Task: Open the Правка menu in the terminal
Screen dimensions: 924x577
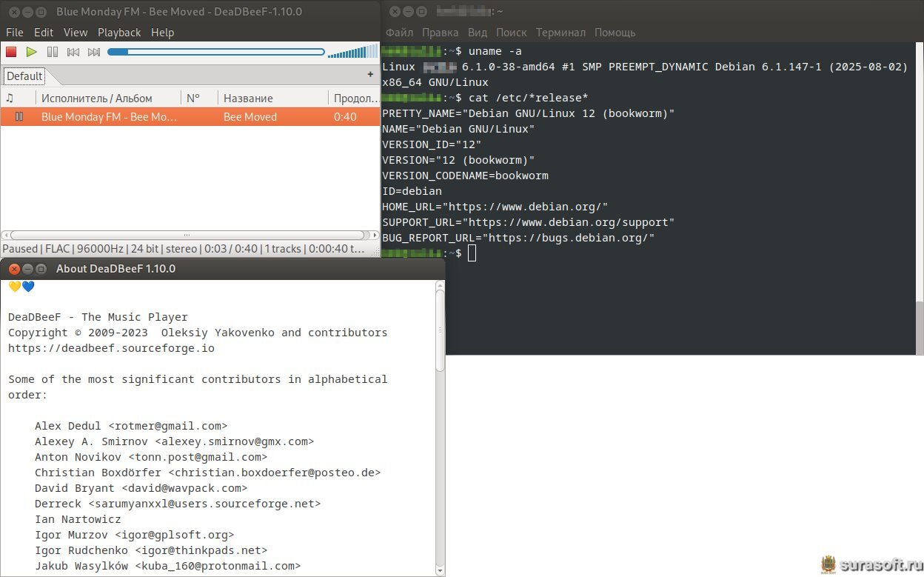Action: pos(440,33)
